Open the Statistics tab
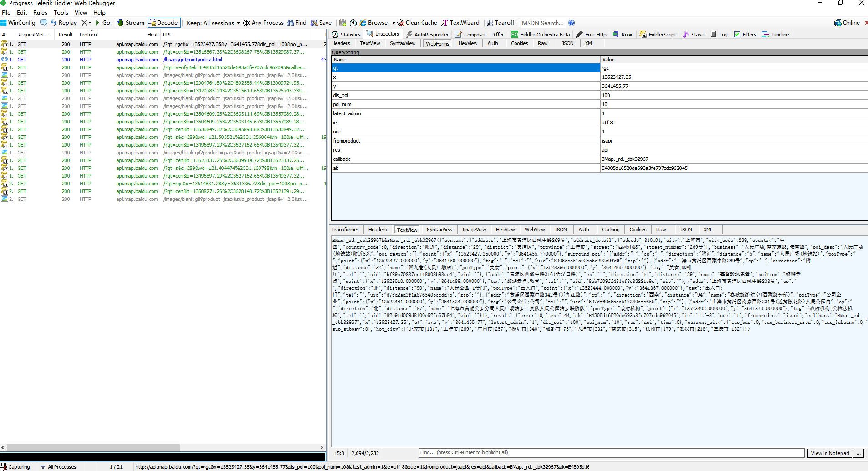868x471 pixels. pyautogui.click(x=346, y=35)
